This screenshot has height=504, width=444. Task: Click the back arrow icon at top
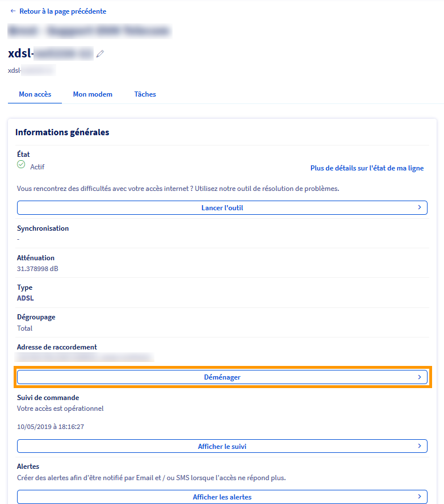(13, 11)
